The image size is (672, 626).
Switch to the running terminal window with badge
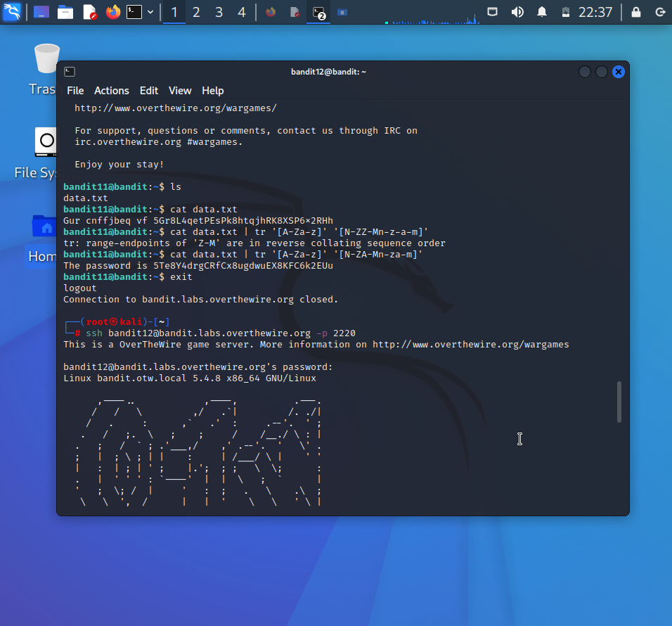[x=318, y=12]
